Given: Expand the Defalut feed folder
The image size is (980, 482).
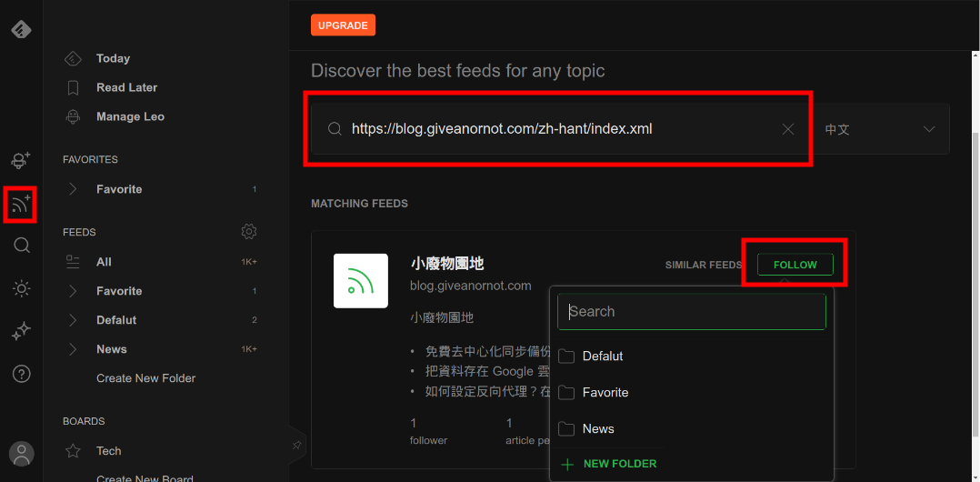Looking at the screenshot, I should pos(74,320).
